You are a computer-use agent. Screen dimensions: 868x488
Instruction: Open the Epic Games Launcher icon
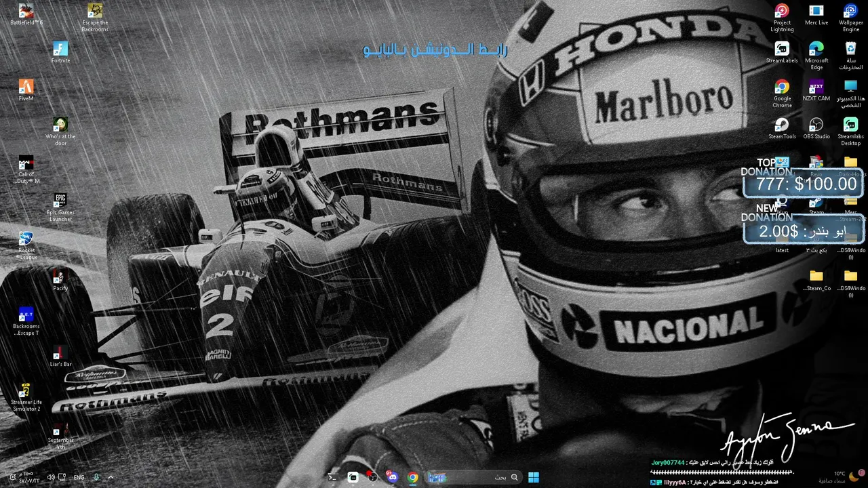click(60, 207)
